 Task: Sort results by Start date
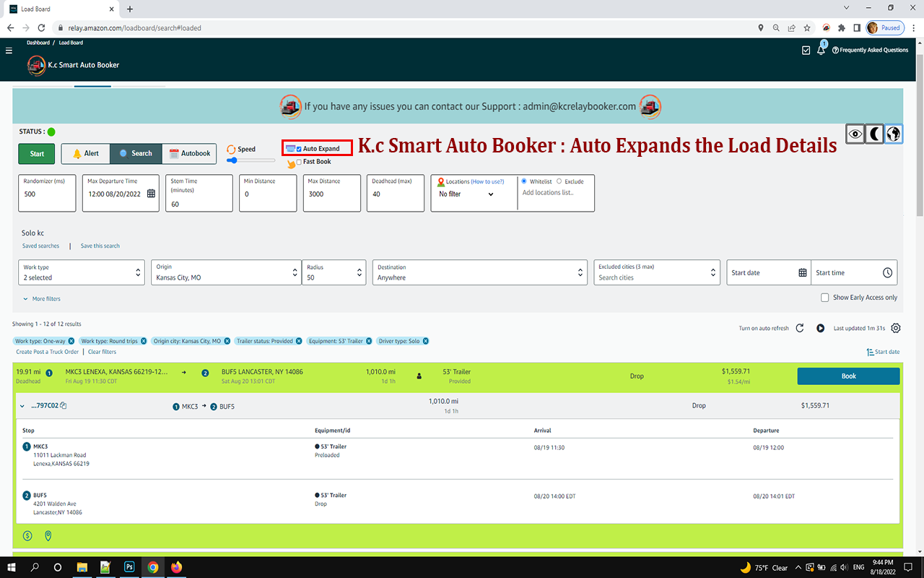coord(883,352)
